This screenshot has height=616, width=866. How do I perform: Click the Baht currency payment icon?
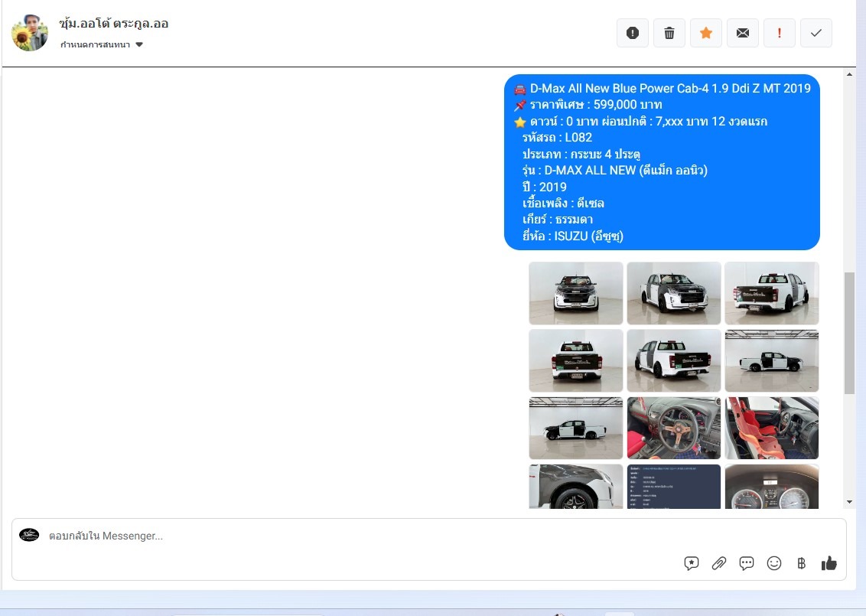(x=802, y=563)
